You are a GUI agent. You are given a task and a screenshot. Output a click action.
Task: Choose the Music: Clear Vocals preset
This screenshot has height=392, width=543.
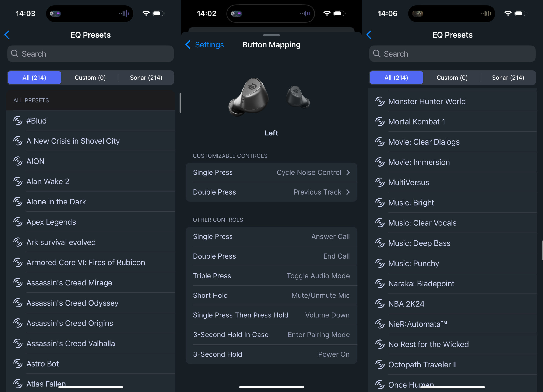[x=452, y=223]
